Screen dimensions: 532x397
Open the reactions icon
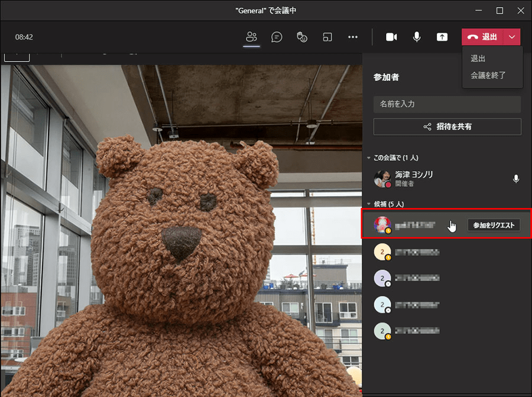click(x=302, y=37)
